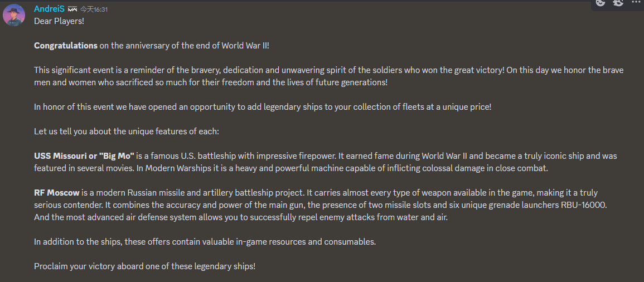Click 'World War II!' in the congratulations line
The width and height of the screenshot is (644, 282).
pos(245,46)
